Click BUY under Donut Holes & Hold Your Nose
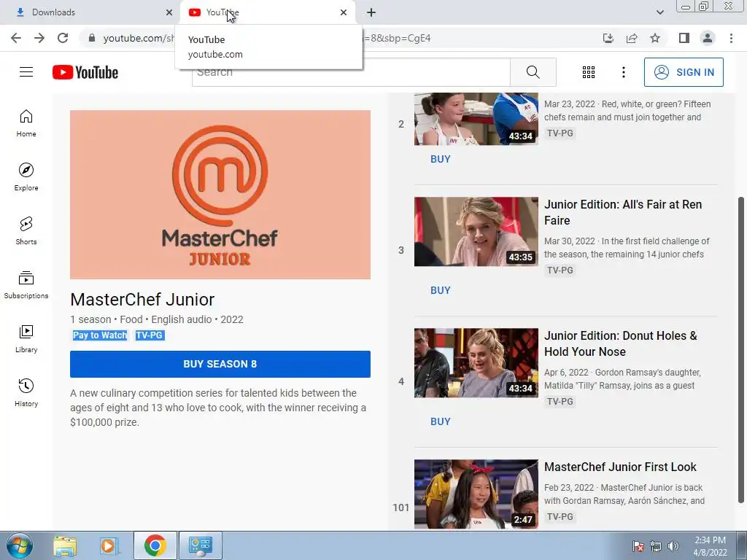 point(440,422)
